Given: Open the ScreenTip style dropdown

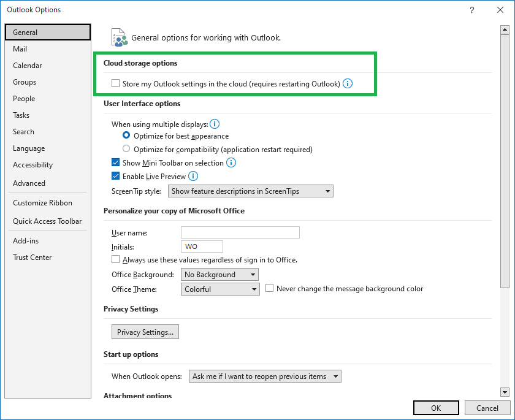Looking at the screenshot, I should 250,191.
